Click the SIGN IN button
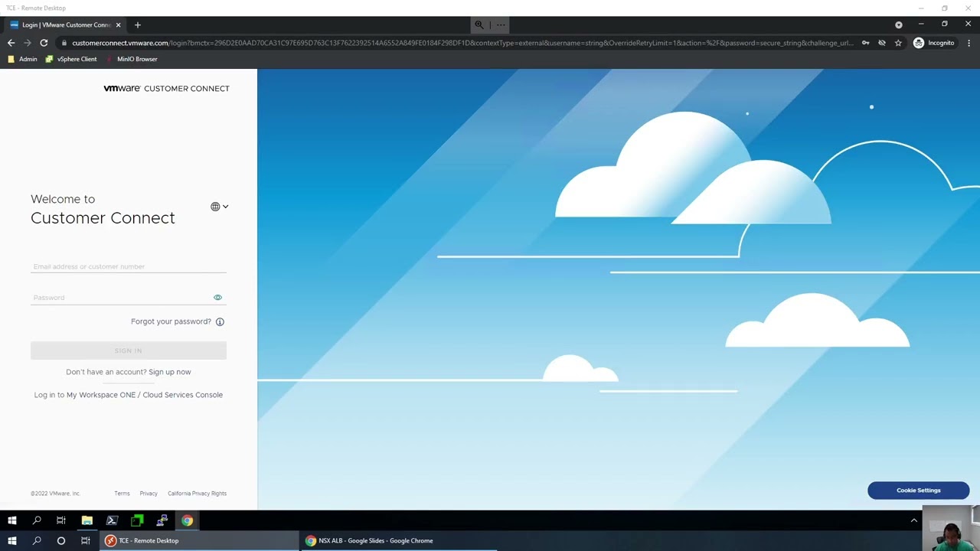The width and height of the screenshot is (980, 551). coord(129,350)
